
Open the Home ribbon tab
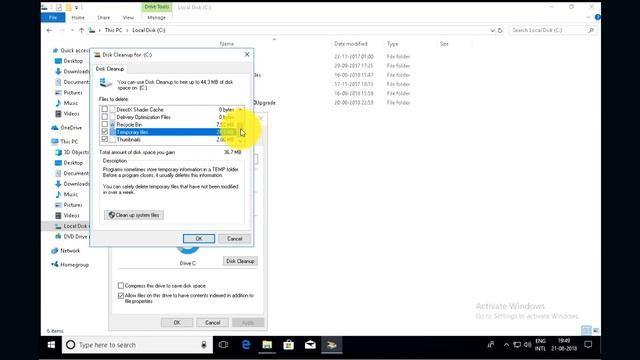coord(78,18)
